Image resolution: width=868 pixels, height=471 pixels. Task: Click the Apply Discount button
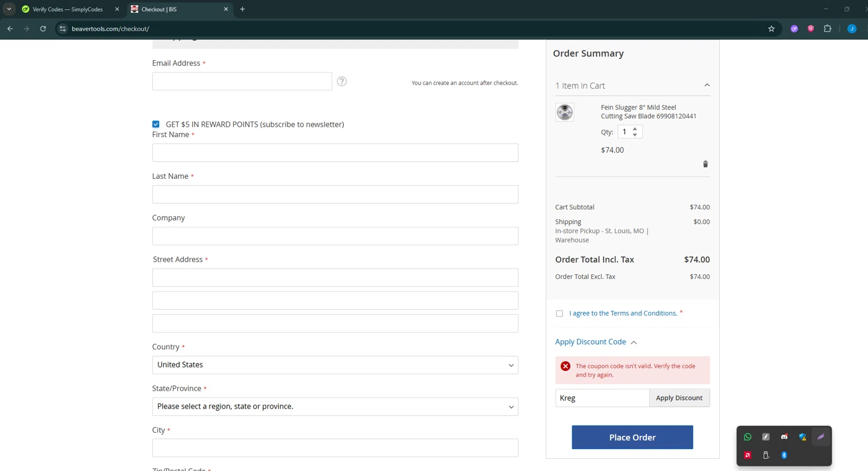click(679, 398)
